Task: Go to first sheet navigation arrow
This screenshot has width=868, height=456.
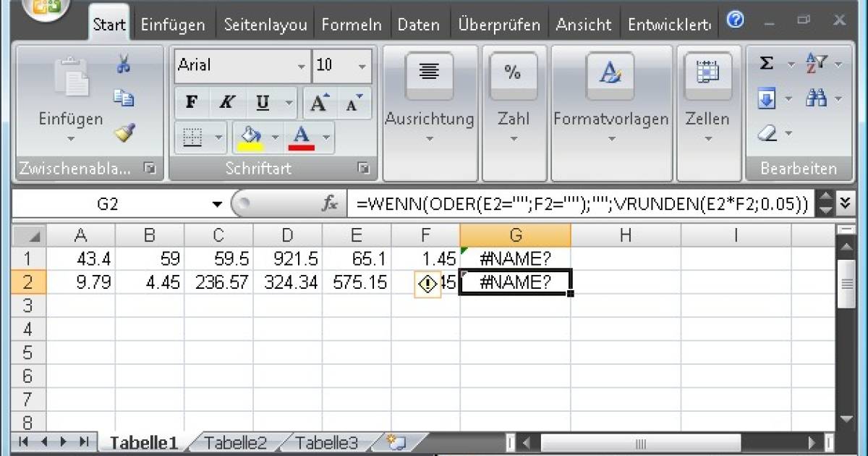Action: [x=24, y=442]
